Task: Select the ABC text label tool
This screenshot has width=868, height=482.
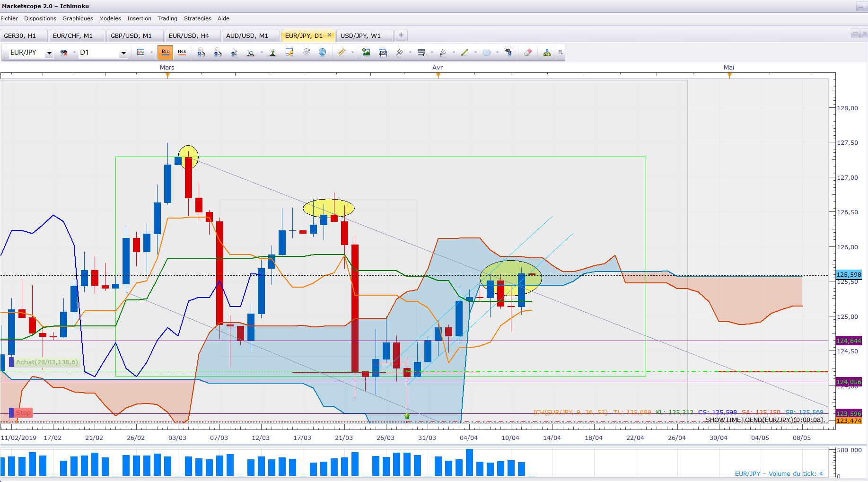Action: coord(508,52)
